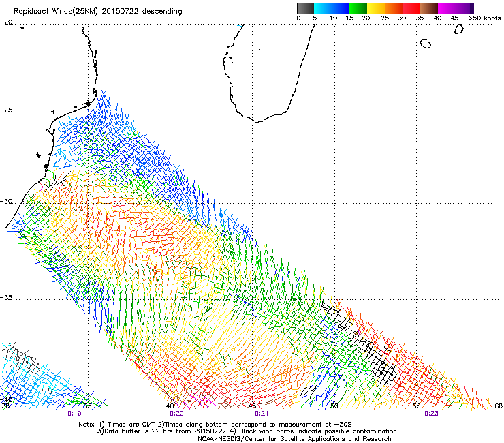
Task: Click the '-25' latitude axis label
Action: 6,110
